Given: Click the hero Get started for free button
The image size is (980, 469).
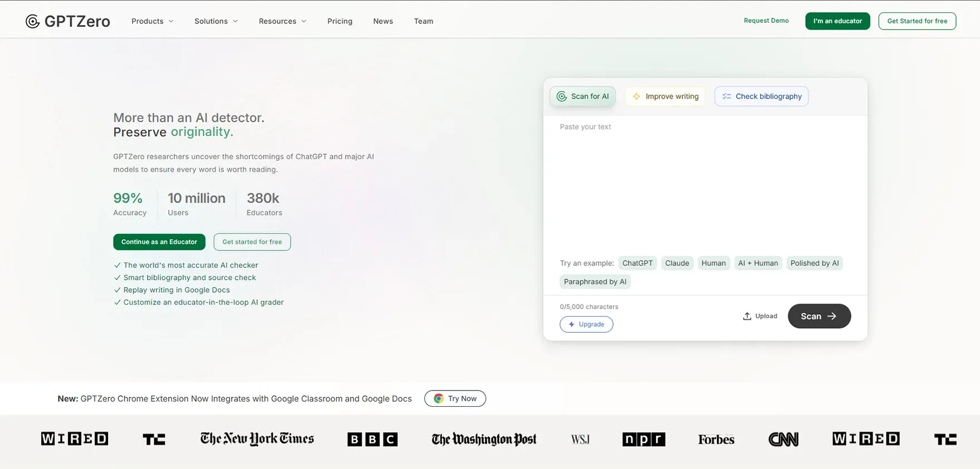Looking at the screenshot, I should [252, 242].
